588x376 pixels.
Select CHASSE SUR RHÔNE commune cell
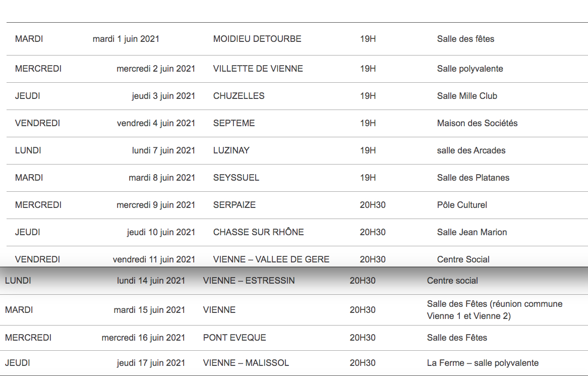(x=258, y=232)
